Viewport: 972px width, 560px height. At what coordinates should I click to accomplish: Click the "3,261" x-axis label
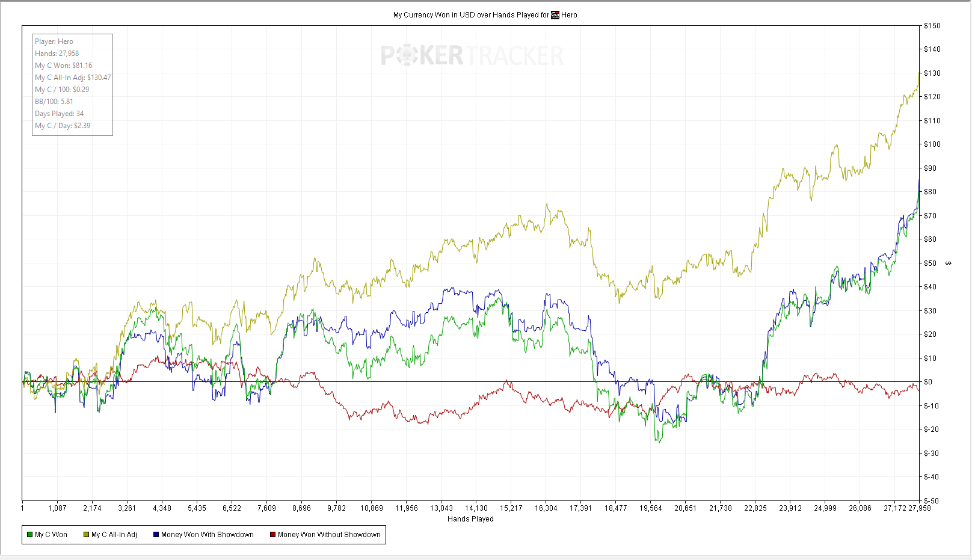[128, 508]
